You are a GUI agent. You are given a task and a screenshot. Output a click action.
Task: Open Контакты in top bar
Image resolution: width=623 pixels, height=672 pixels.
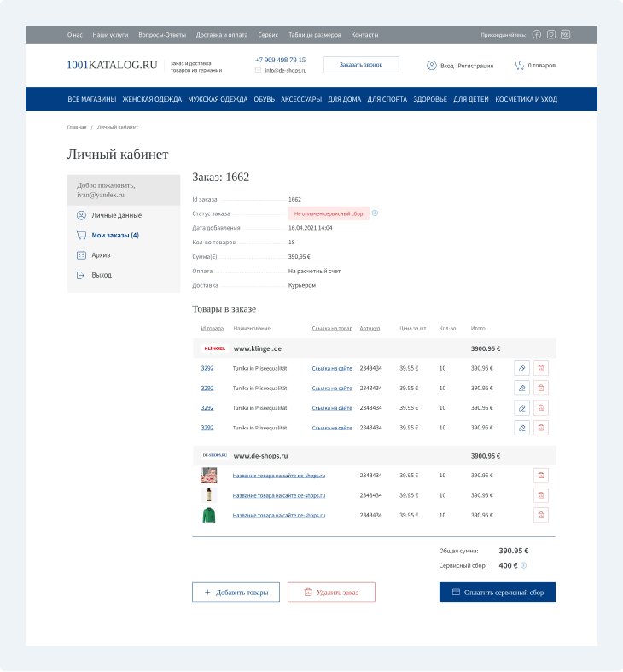pyautogui.click(x=364, y=35)
